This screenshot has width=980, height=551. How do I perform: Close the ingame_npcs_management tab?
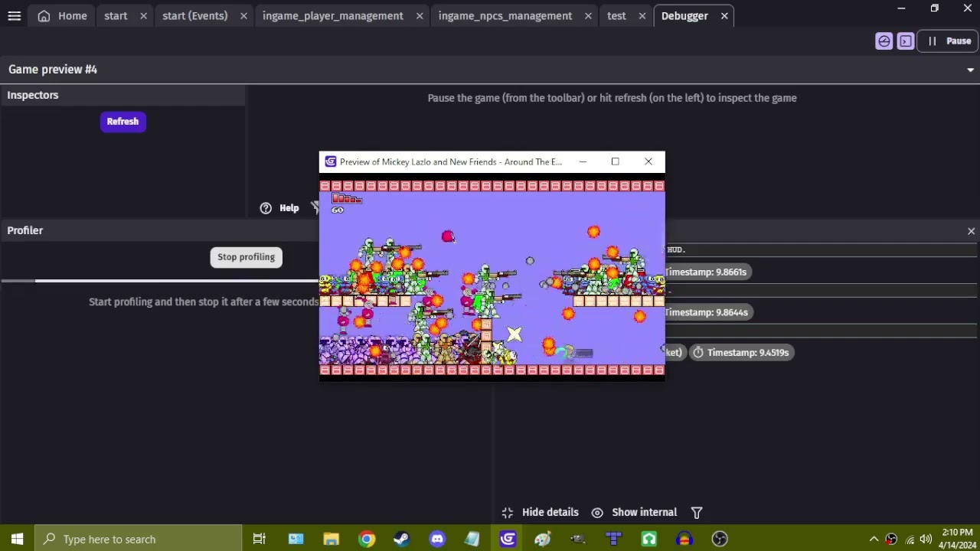click(x=588, y=16)
